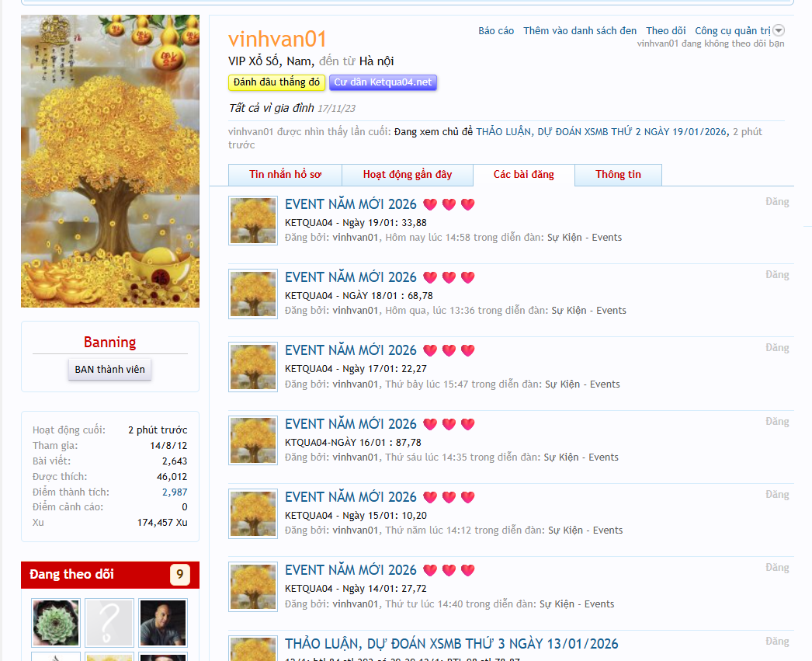This screenshot has height=661, width=812.
Task: Open the Hoạt động gần đây tab
Action: 407,175
